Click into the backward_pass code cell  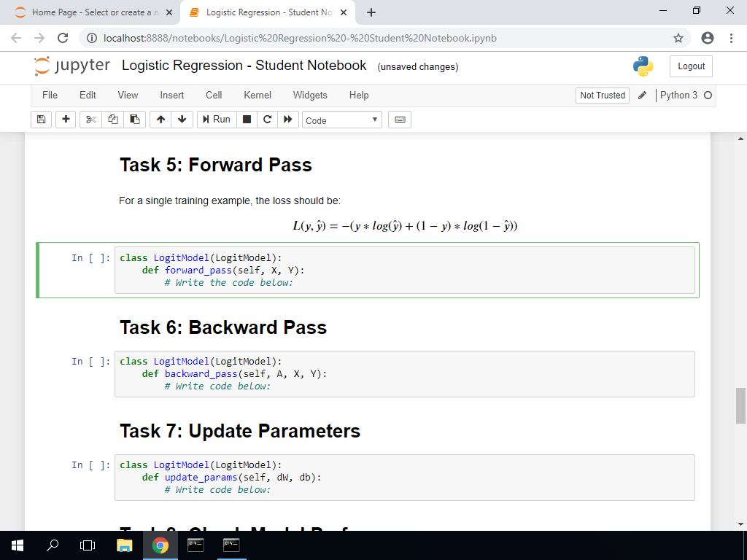point(404,374)
